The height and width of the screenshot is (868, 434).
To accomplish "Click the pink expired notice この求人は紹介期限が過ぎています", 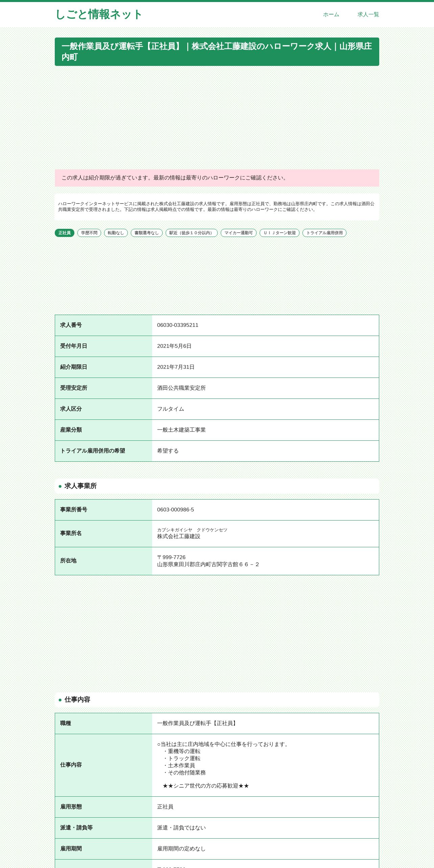I will [x=217, y=178].
